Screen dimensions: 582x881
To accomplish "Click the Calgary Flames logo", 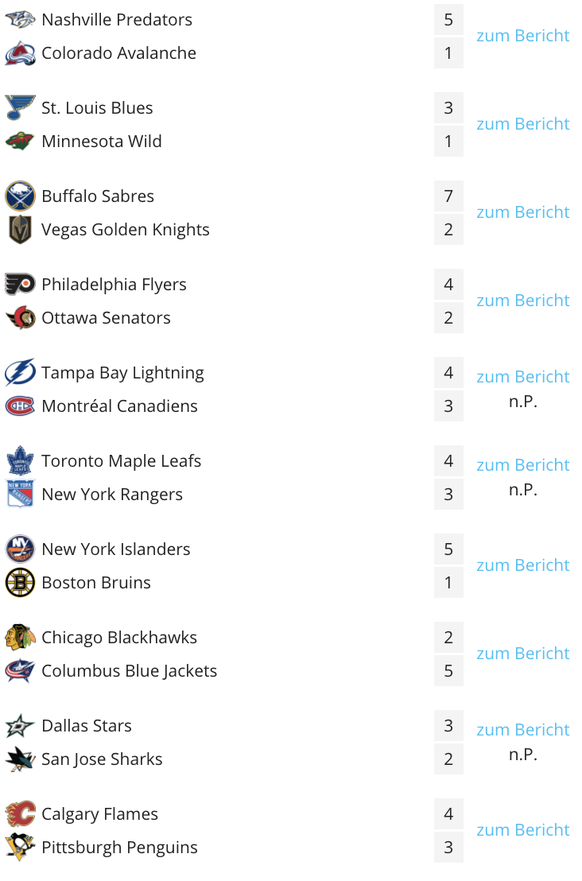I will click(20, 814).
